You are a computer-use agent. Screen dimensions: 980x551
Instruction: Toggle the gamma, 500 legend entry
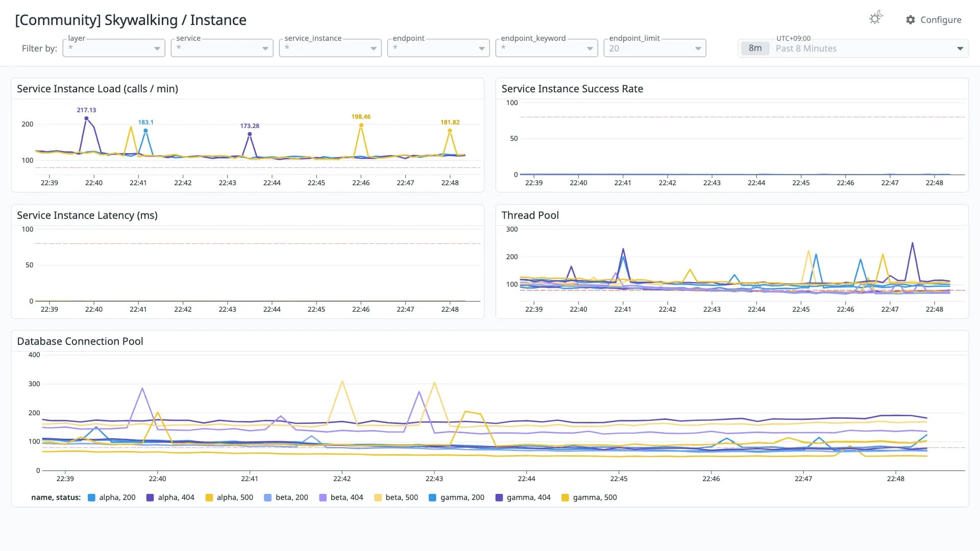click(x=589, y=497)
